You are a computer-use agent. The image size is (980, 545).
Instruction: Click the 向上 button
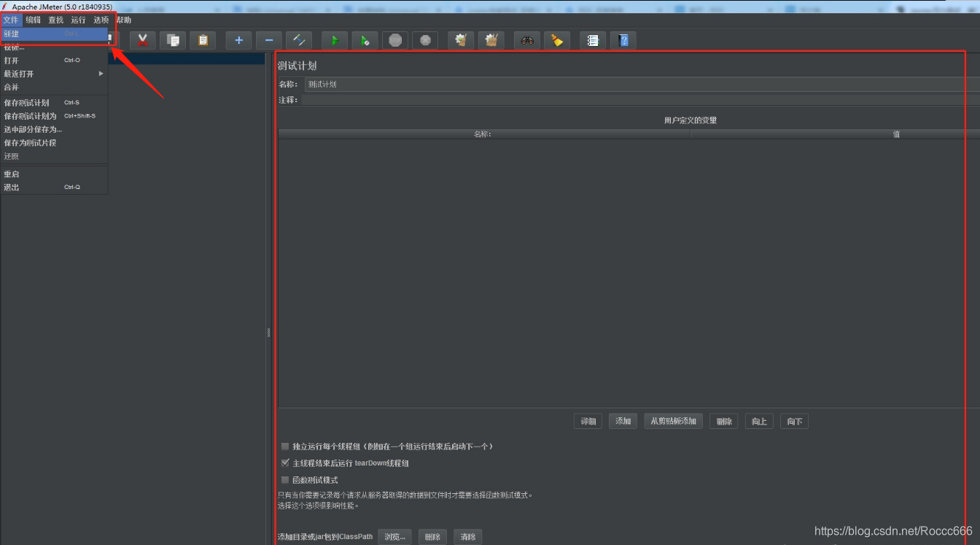click(x=759, y=421)
